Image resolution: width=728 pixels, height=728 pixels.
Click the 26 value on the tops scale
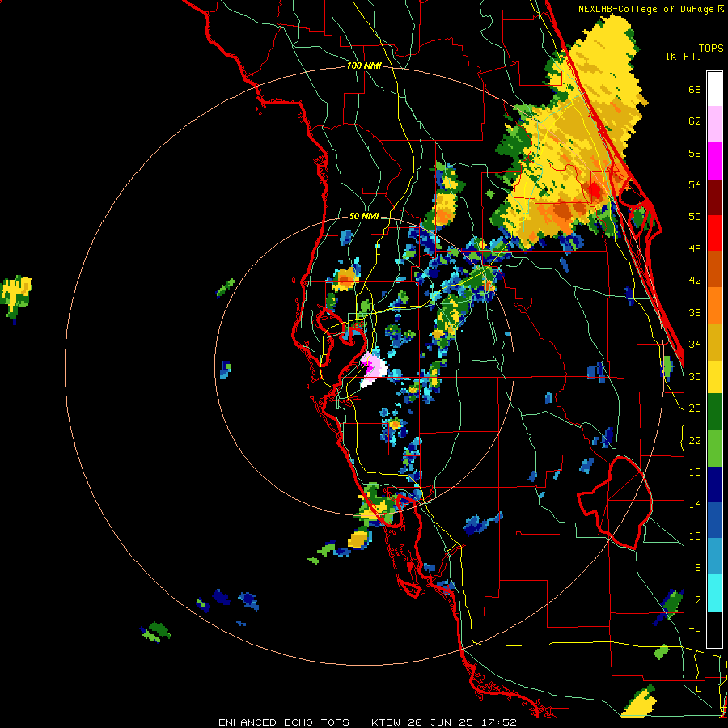[x=695, y=408]
